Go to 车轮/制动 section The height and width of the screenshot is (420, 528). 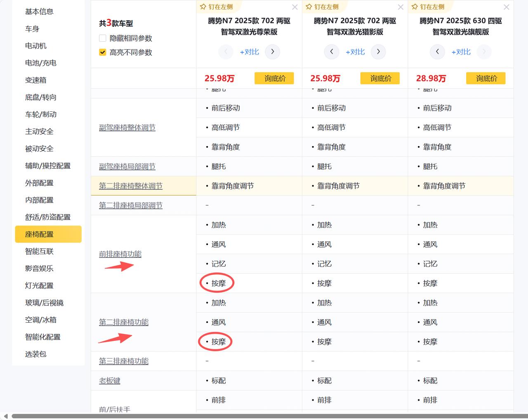(x=41, y=114)
